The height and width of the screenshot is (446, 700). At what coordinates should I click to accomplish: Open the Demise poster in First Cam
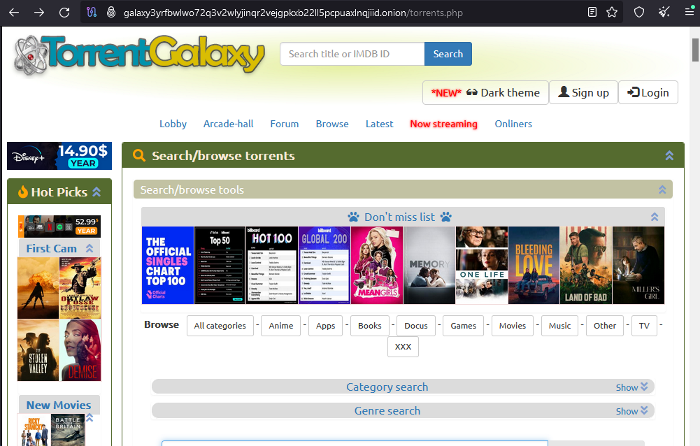click(80, 350)
